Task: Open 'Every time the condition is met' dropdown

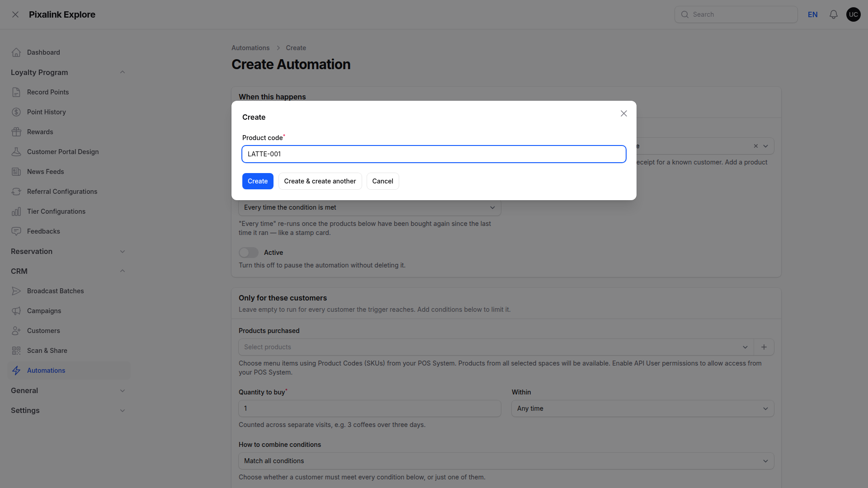Action: (x=370, y=207)
